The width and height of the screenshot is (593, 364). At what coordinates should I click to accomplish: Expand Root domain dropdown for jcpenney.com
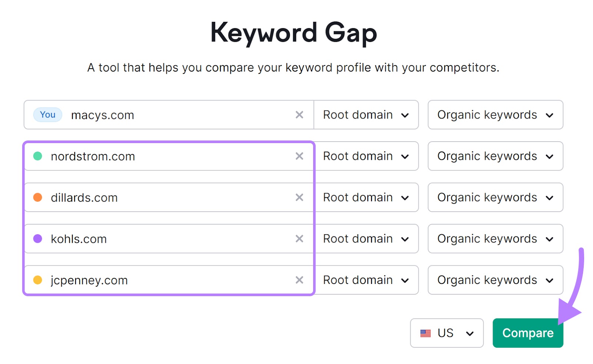point(366,280)
